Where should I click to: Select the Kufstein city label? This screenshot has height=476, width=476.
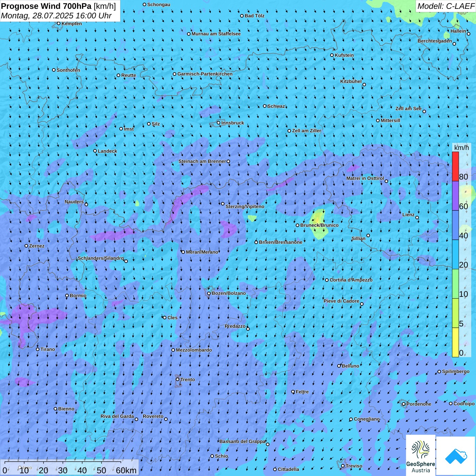[x=344, y=55]
